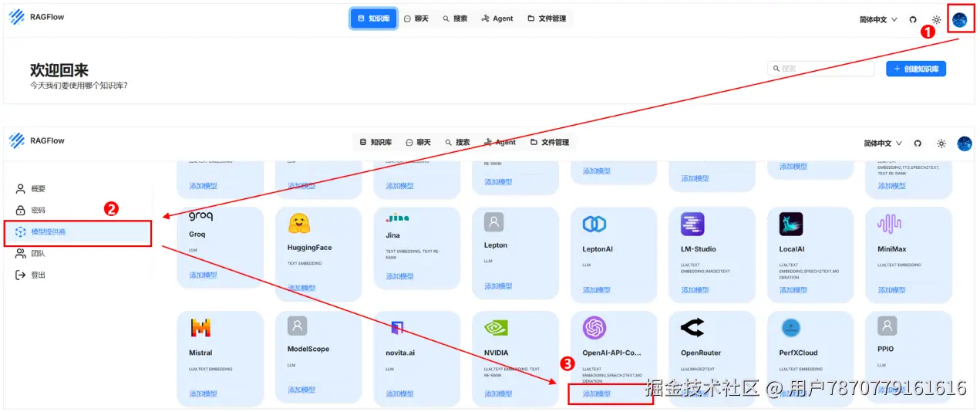Screen dimensions: 980x412
Task: Click 添加模型 on the Mistral card
Action: 203,393
